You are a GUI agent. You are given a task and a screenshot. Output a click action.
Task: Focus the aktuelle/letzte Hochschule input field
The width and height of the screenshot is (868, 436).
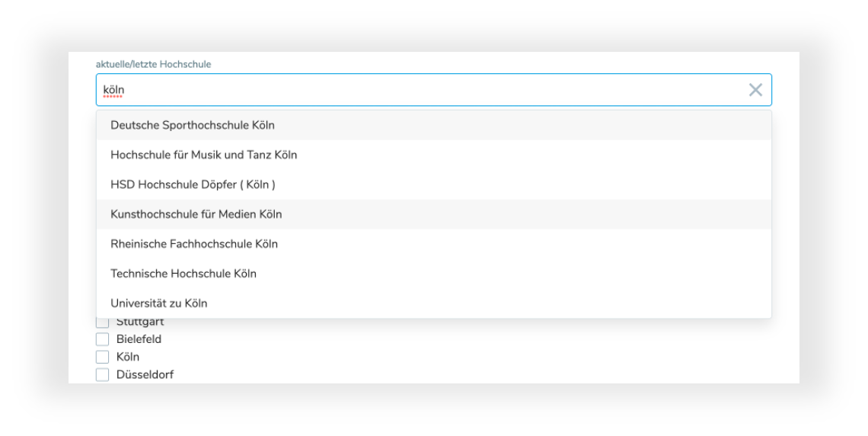tap(426, 90)
